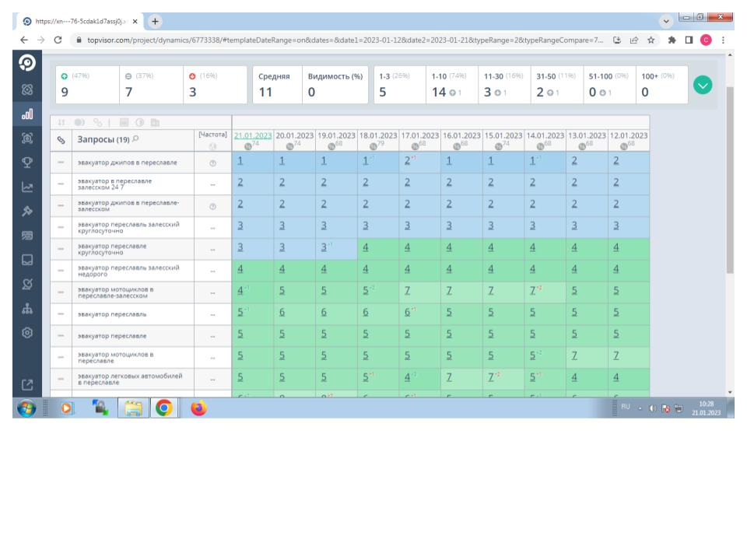Open the atom icon in the left sidebar
The width and height of the screenshot is (747, 560).
(27, 89)
